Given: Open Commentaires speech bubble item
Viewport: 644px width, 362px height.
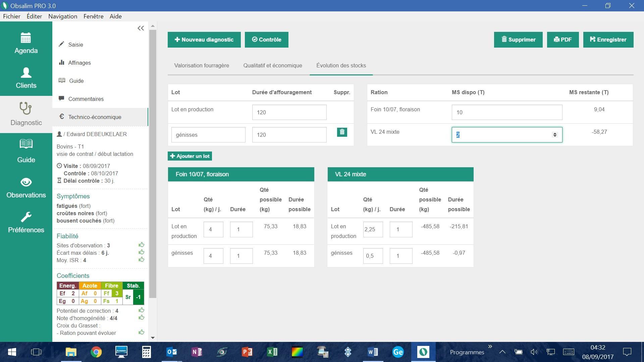Looking at the screenshot, I should [86, 99].
